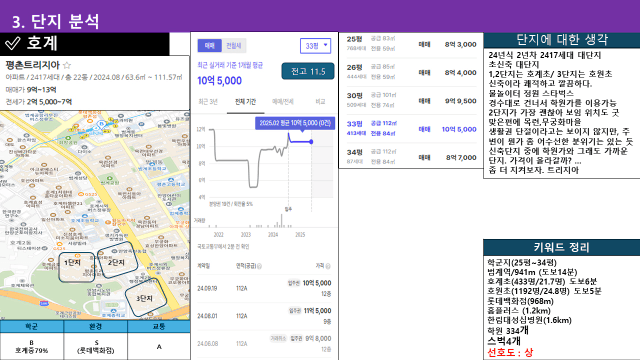
Task: Open the 비교 tab
Action: coord(320,102)
